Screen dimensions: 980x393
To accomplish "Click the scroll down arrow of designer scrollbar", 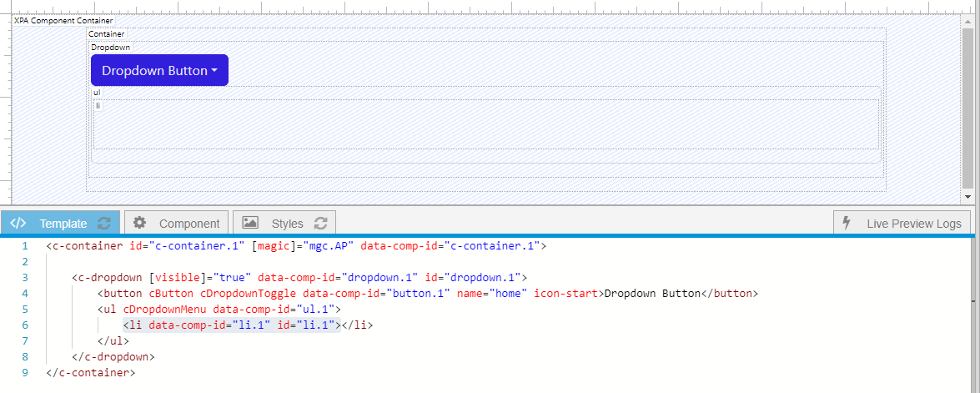I will click(x=967, y=196).
